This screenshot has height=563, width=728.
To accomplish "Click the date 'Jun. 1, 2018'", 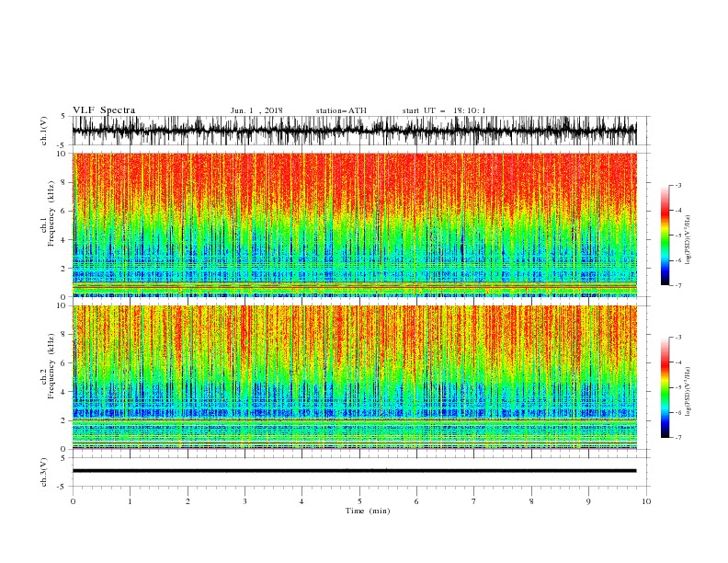I will pyautogui.click(x=256, y=110).
